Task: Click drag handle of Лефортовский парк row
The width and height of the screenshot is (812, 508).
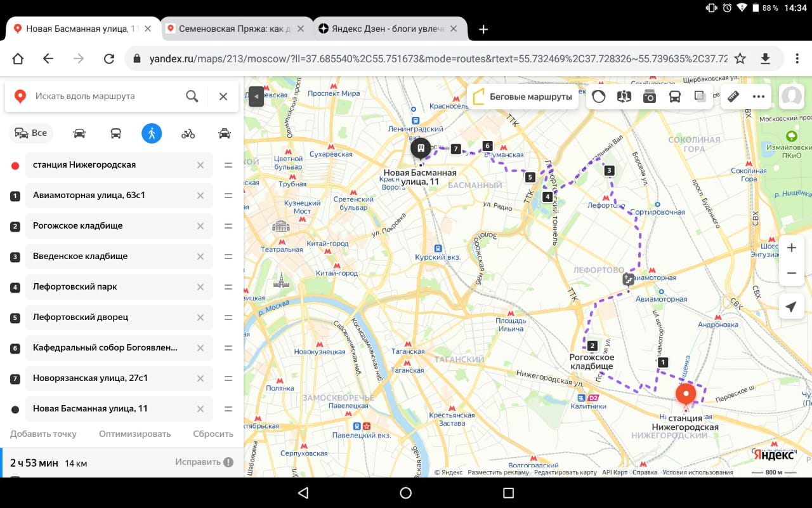Action: click(228, 287)
